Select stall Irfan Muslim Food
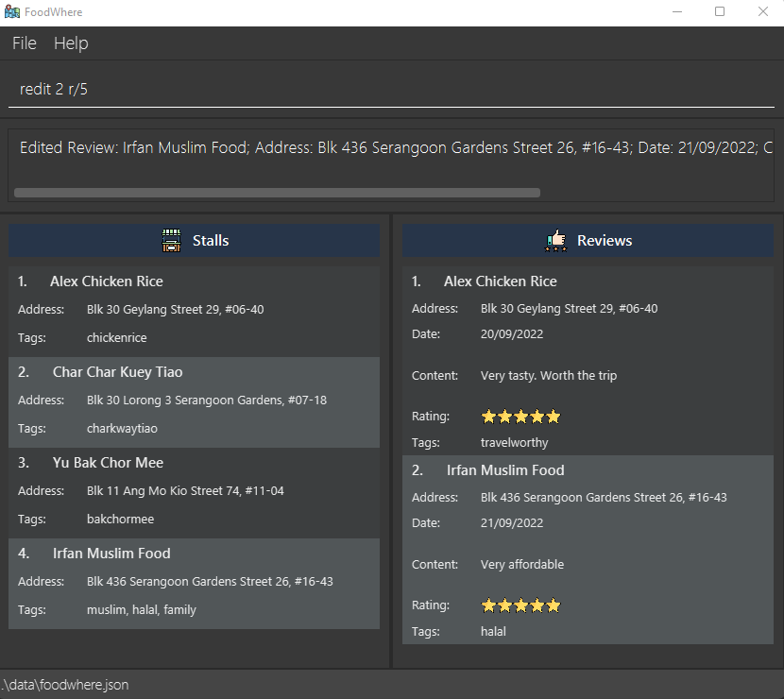The height and width of the screenshot is (699, 784). click(194, 584)
